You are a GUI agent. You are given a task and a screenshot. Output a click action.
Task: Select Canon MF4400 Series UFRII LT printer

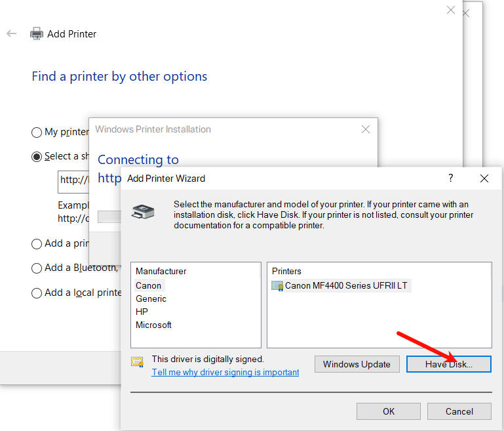point(346,285)
